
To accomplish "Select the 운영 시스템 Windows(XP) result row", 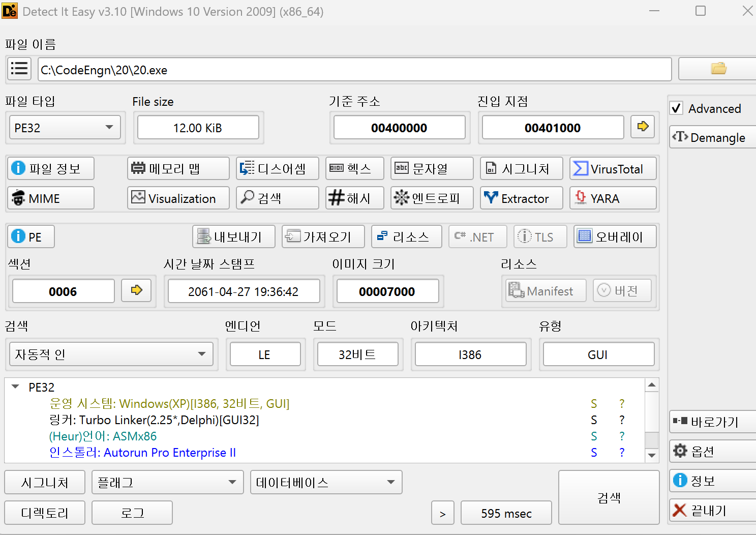I will click(324, 403).
